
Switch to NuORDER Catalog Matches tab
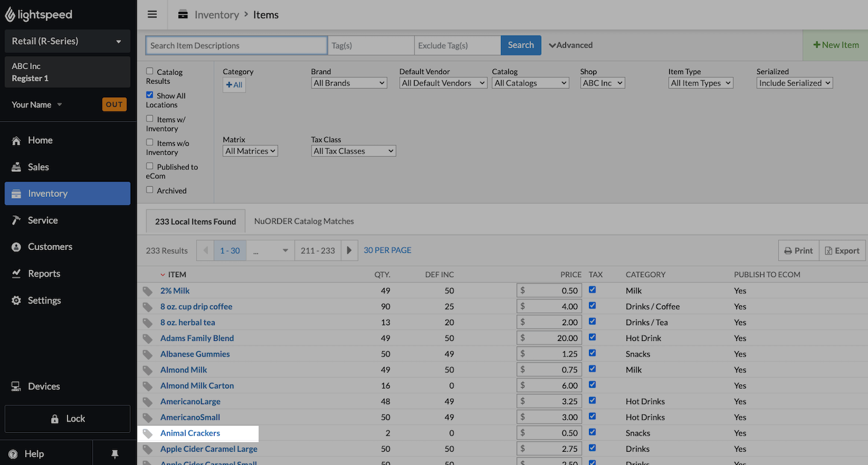[x=304, y=221]
